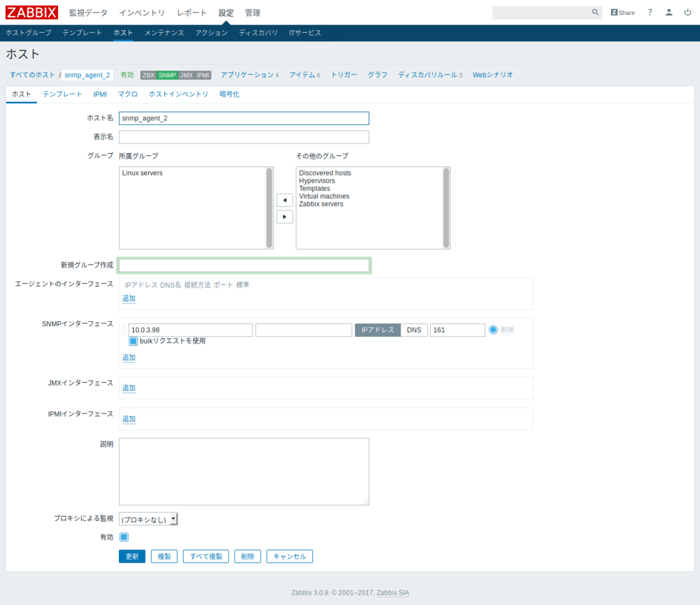
Task: Click the すべて複製 full clone button
Action: (x=206, y=556)
